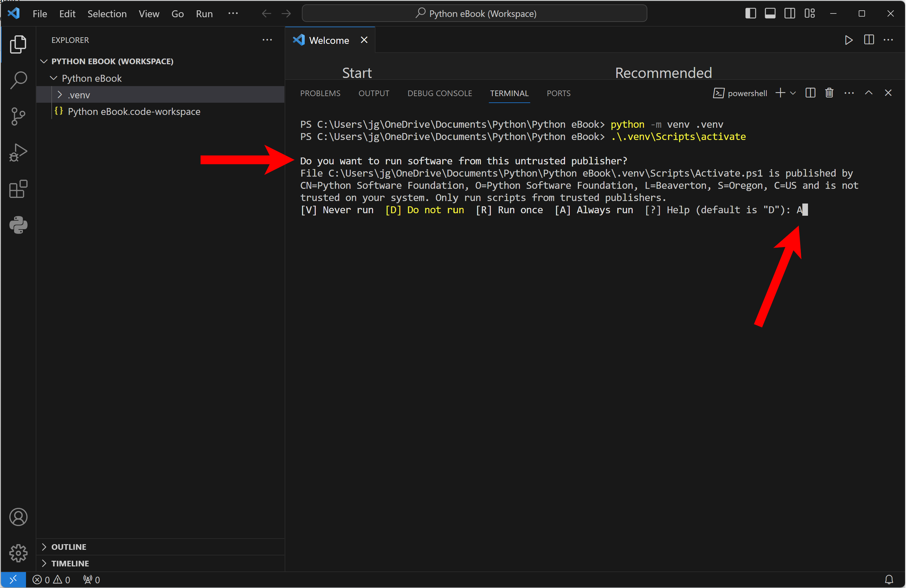Open the View menu
Screen dimensions: 906x588
click(149, 14)
